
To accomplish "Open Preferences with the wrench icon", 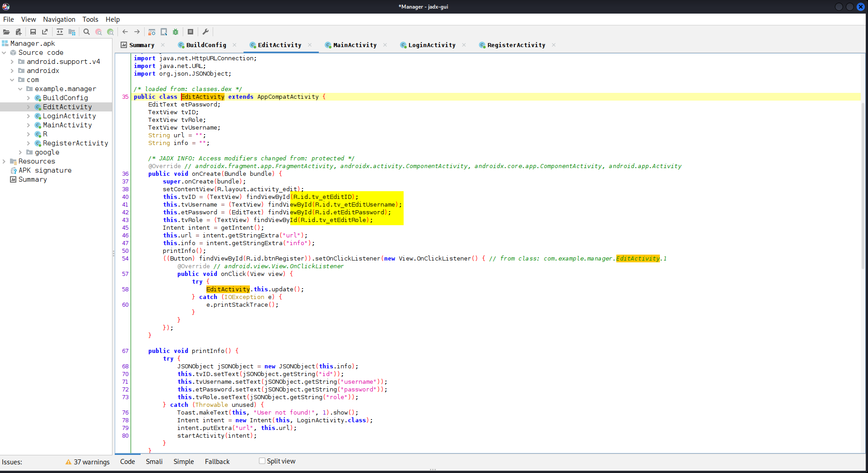I will [x=205, y=32].
